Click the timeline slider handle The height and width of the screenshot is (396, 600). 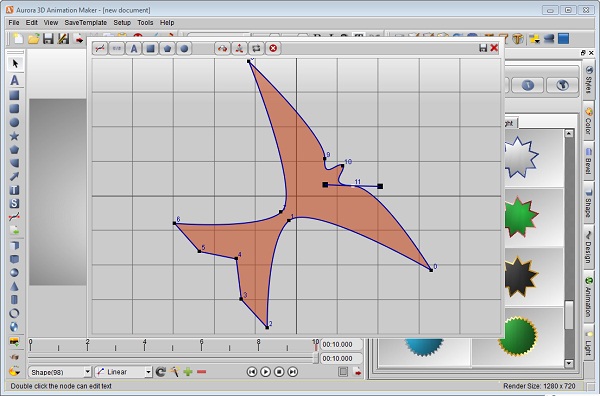coord(316,358)
